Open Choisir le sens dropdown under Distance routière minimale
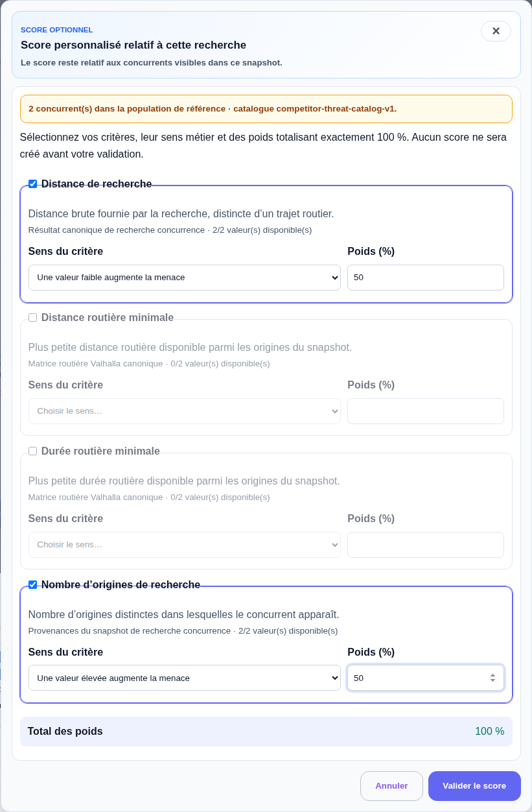The height and width of the screenshot is (812, 532). [x=185, y=411]
